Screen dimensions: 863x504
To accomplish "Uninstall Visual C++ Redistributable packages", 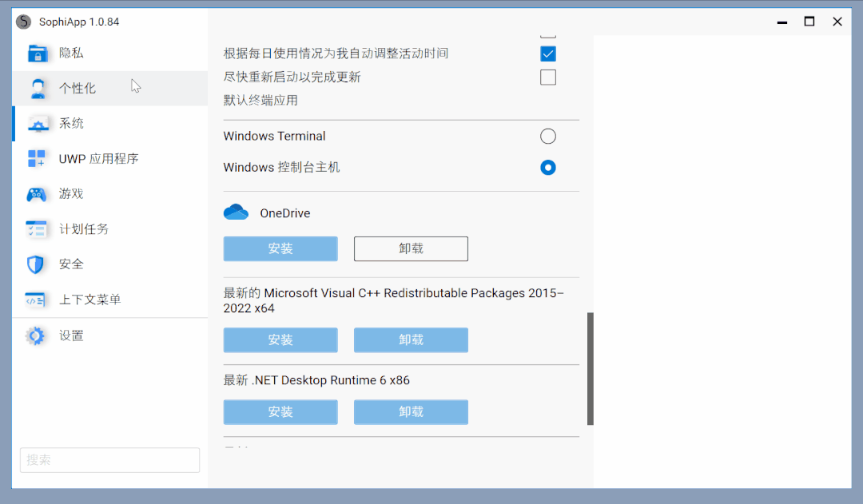I will (412, 340).
